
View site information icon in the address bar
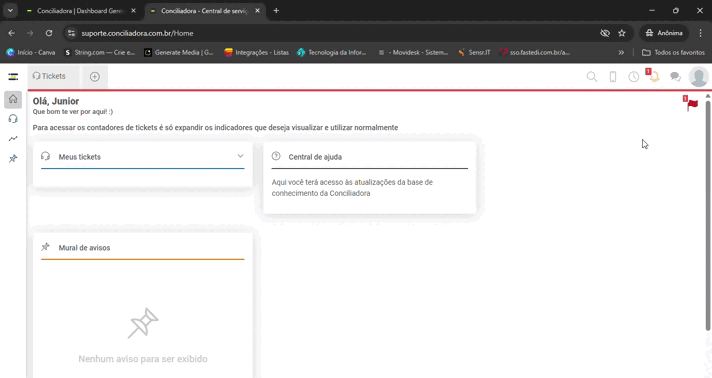click(x=71, y=33)
